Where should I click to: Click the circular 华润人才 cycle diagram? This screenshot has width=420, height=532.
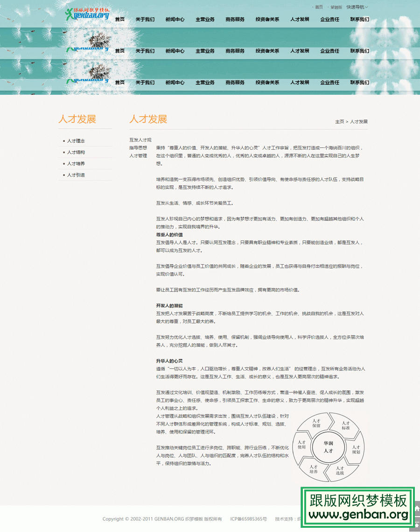pos(329,447)
